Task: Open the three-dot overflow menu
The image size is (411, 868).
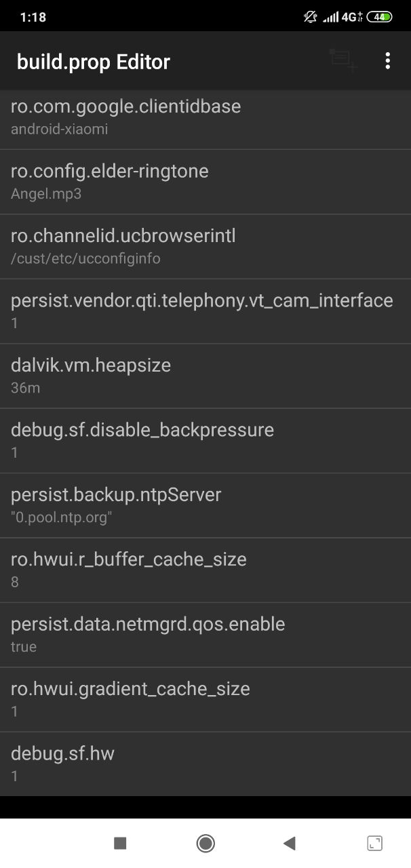Action: click(387, 60)
